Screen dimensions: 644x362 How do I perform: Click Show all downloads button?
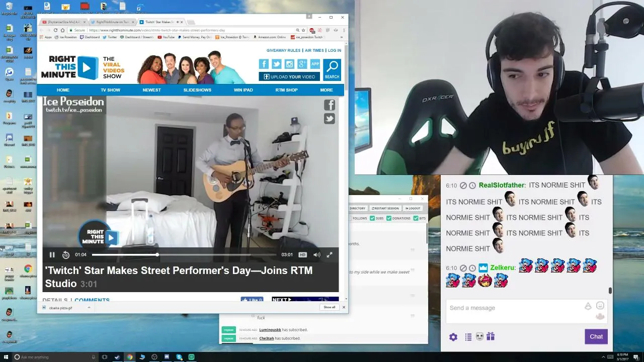pos(330,307)
